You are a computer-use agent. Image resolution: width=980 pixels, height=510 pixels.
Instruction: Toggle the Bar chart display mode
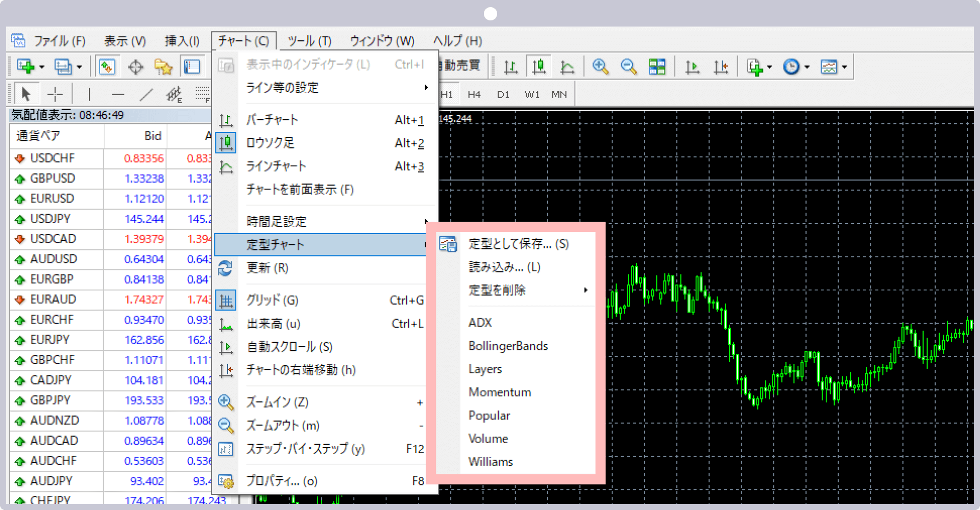[509, 66]
